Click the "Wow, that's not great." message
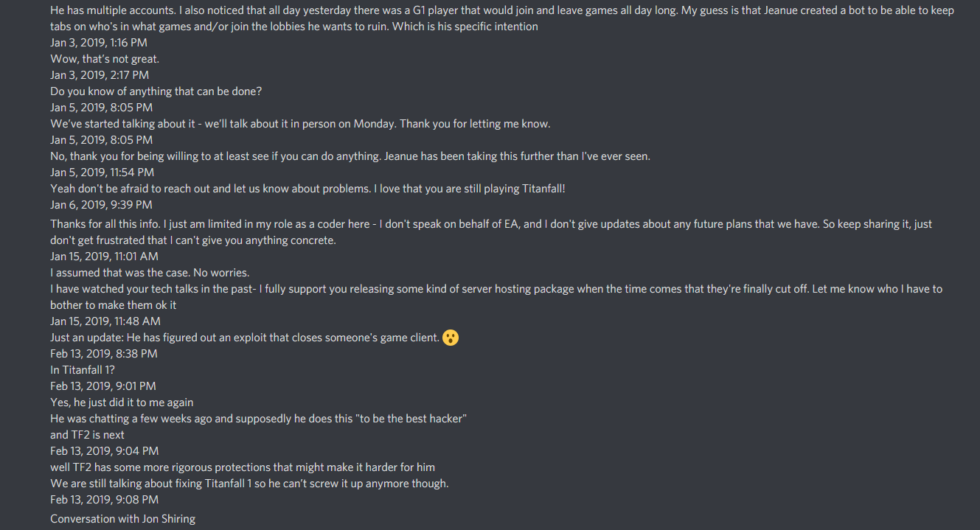980x530 pixels. (x=105, y=59)
